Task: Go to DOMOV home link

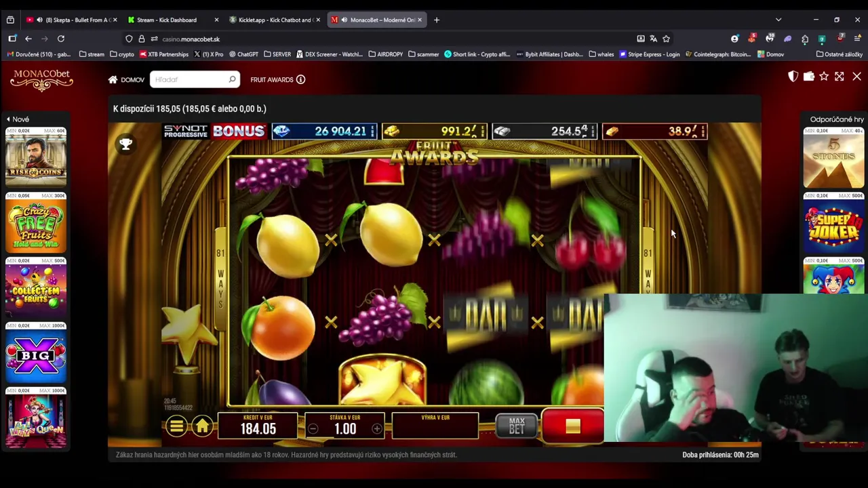Action: coord(127,80)
